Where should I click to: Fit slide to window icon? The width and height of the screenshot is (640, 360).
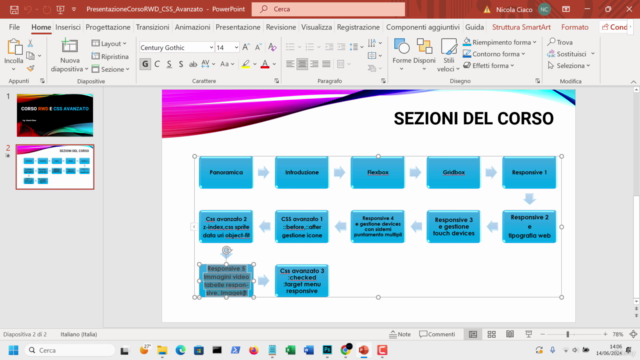click(x=633, y=334)
